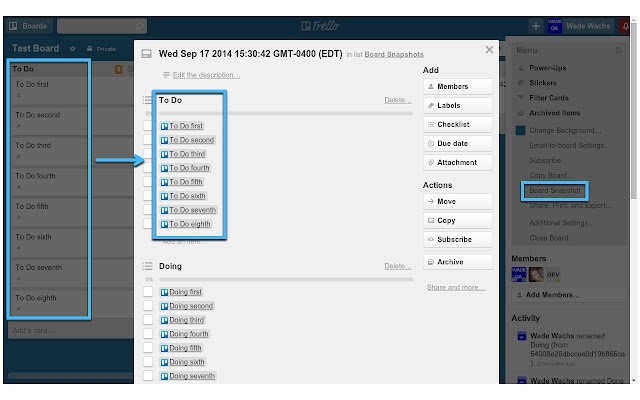Screen dimensions: 640x400
Task: Click Add a card under To Do list
Action: point(31,331)
